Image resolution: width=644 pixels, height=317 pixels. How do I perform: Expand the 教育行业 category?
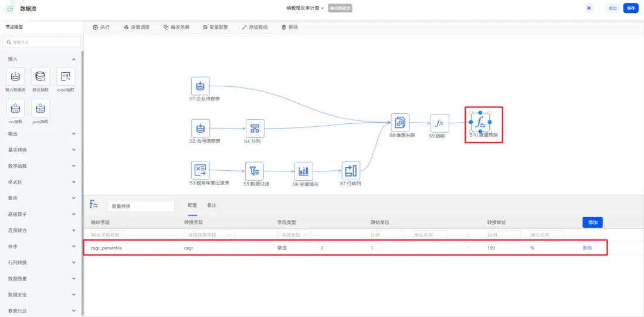tap(73, 311)
